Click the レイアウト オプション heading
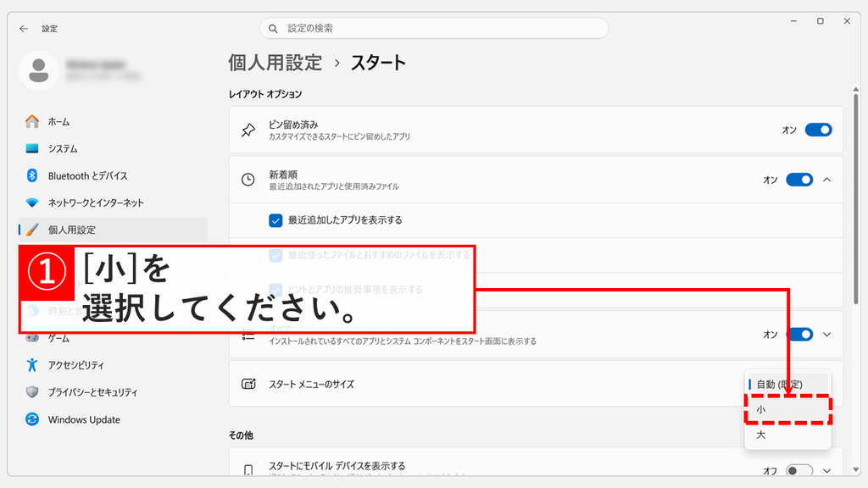The image size is (868, 488). coord(265,94)
